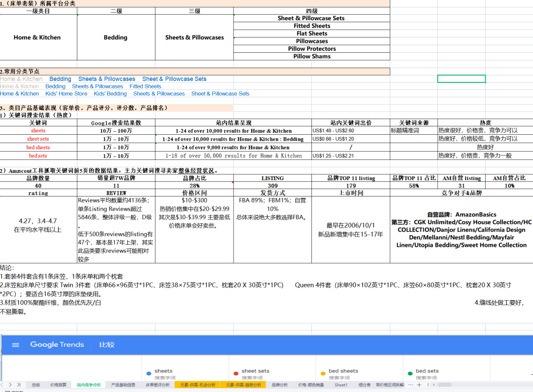Click Sheet & Pillowcase Sets link in Kids' row
This screenshot has width=533, height=392.
click(x=220, y=93)
